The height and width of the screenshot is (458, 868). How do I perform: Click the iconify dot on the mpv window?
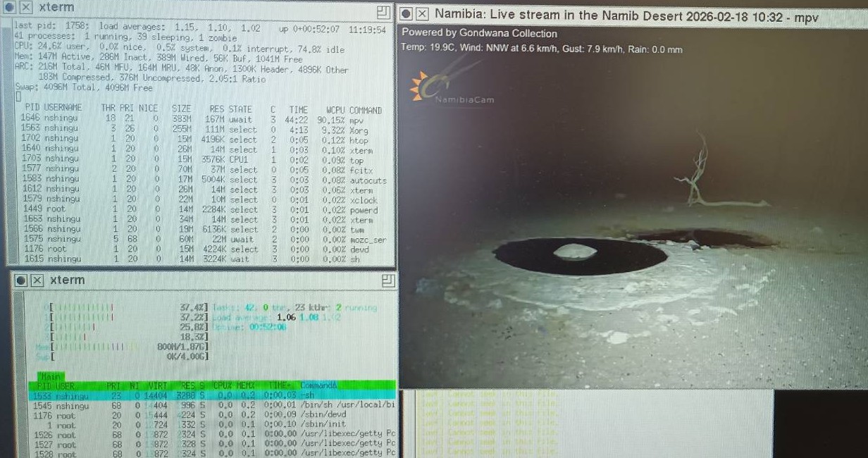(x=406, y=14)
